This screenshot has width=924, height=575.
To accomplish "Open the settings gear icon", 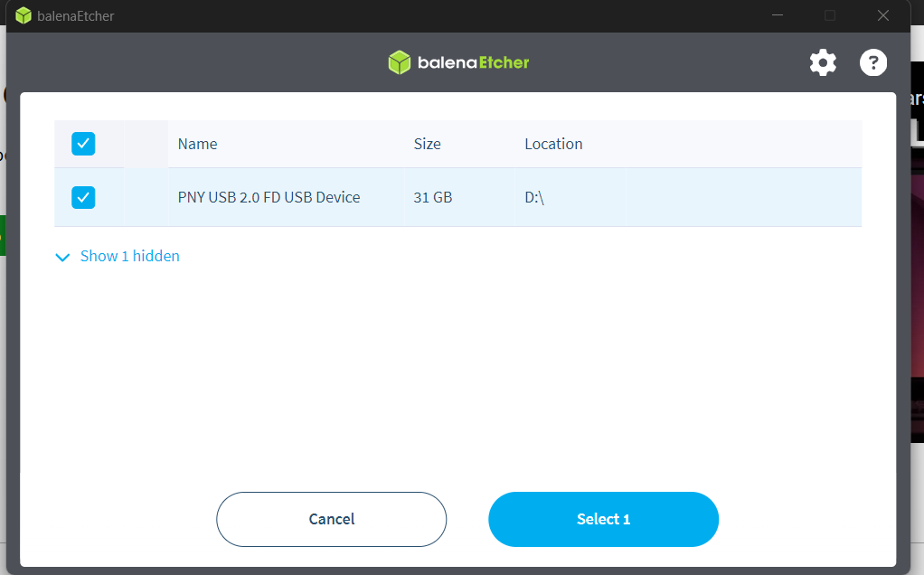I will [823, 62].
